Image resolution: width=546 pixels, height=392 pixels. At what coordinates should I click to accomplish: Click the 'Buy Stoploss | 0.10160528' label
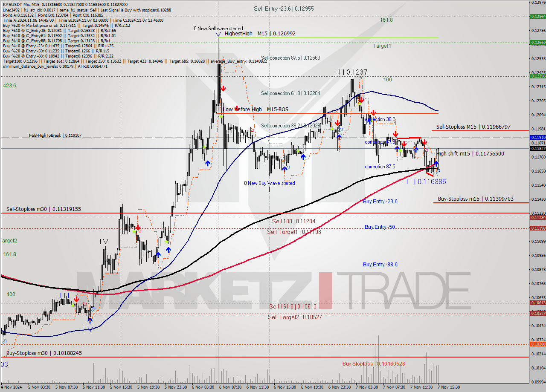pyautogui.click(x=374, y=364)
